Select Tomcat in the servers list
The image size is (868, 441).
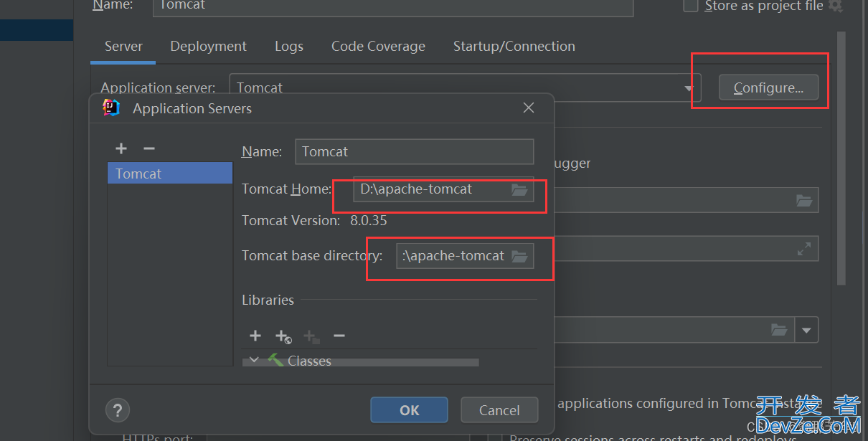tap(170, 174)
